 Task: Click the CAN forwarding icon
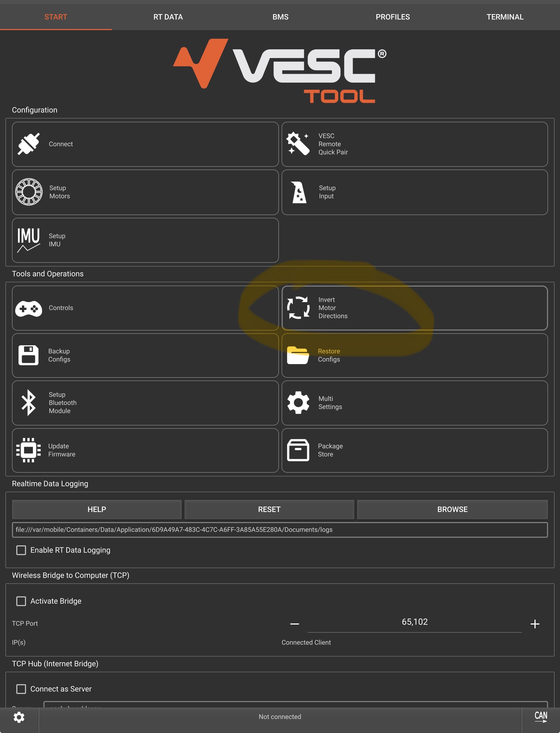(x=541, y=717)
